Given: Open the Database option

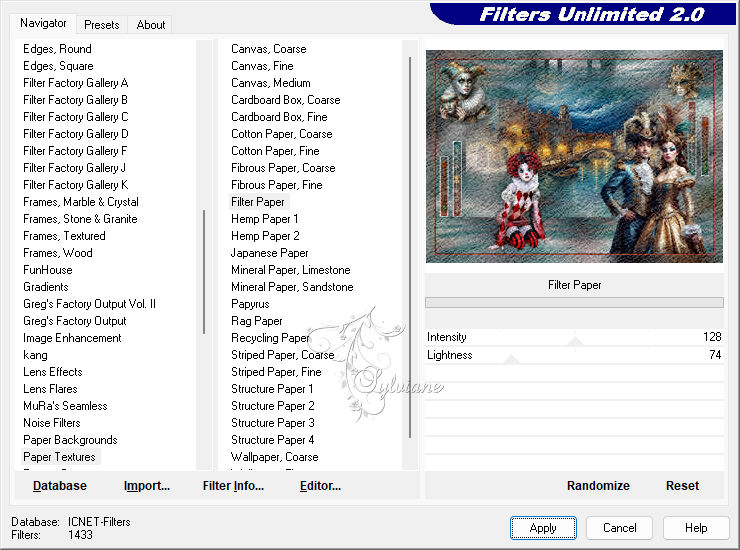Looking at the screenshot, I should (60, 486).
